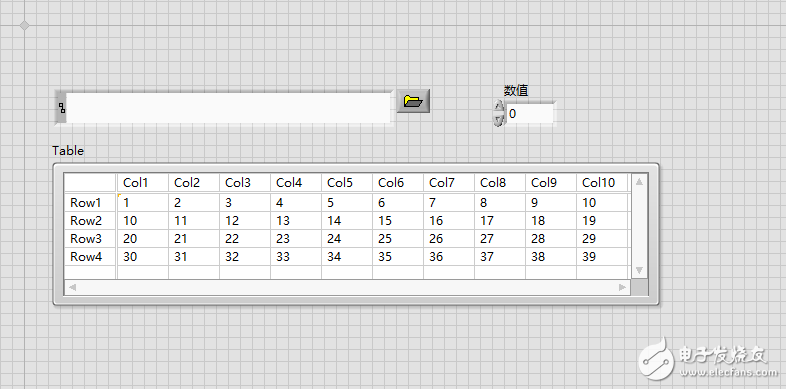Select the Col3 column header
The width and height of the screenshot is (786, 389).
245,183
